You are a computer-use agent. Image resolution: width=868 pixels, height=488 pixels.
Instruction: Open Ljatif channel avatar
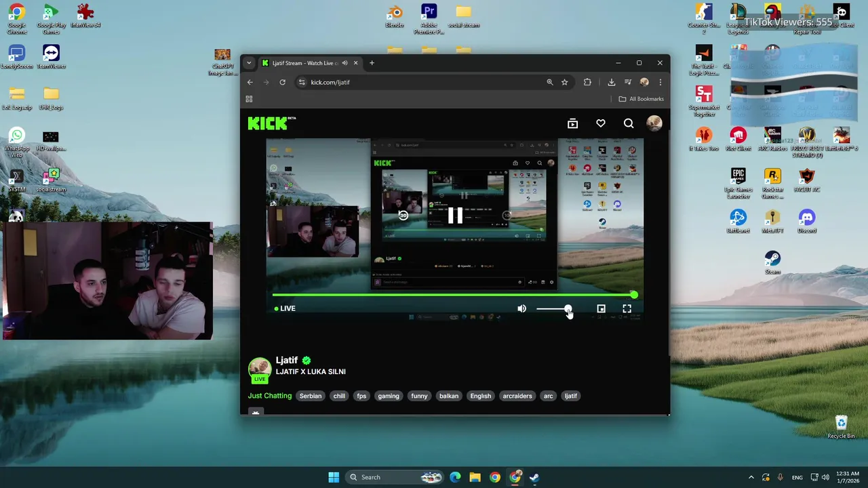point(260,369)
